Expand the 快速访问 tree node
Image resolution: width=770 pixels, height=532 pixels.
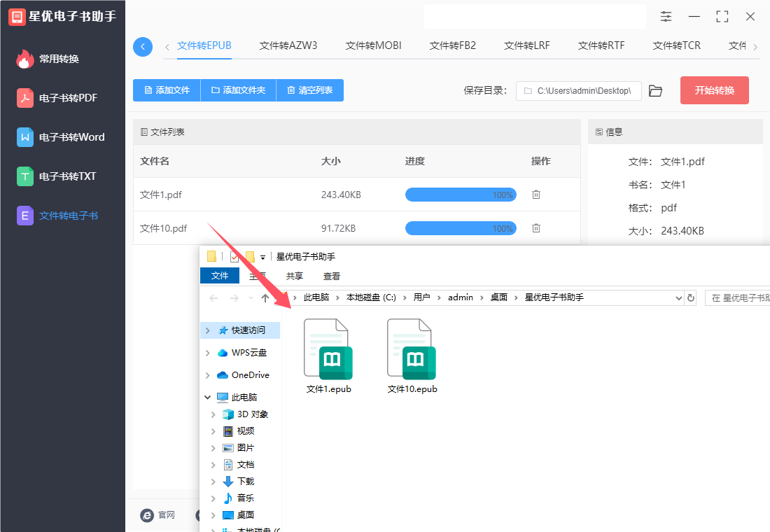coord(208,330)
